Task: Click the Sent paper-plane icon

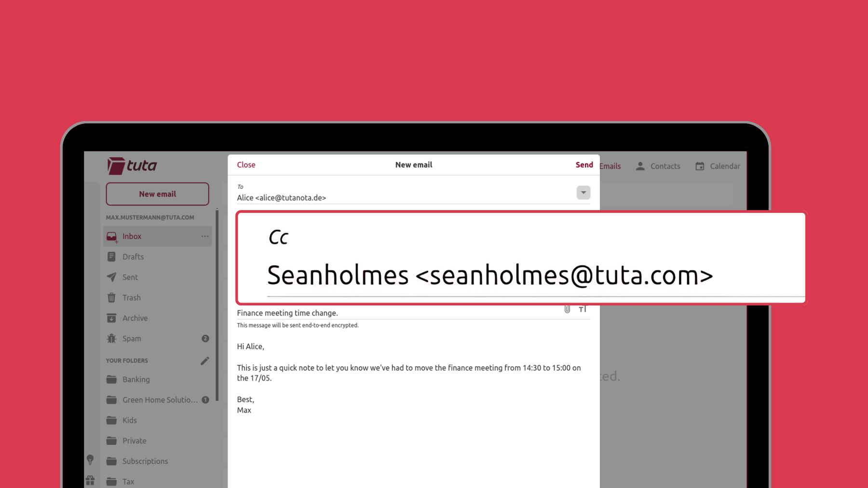Action: pos(111,277)
